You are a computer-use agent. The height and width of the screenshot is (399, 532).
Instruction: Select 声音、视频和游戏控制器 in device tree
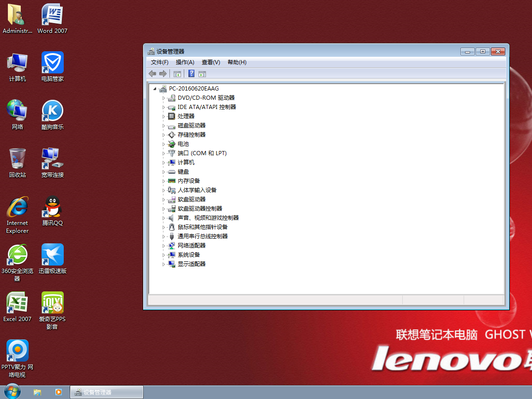(x=208, y=218)
